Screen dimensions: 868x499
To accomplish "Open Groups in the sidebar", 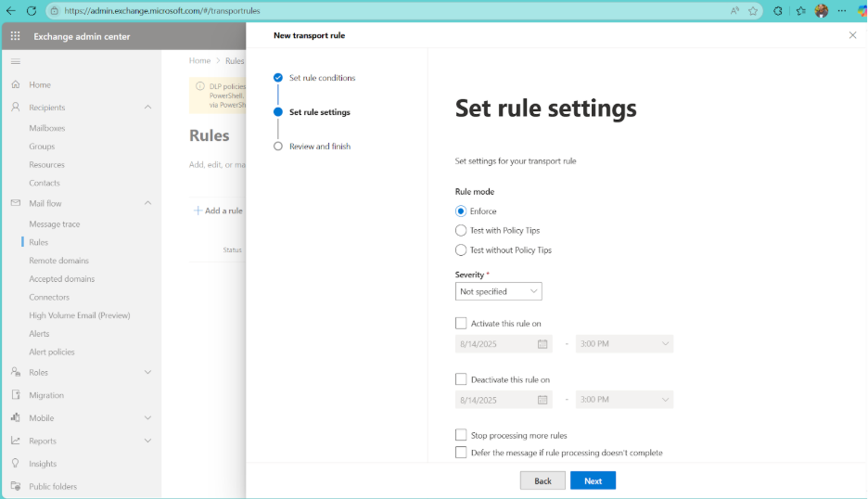I will coord(42,147).
